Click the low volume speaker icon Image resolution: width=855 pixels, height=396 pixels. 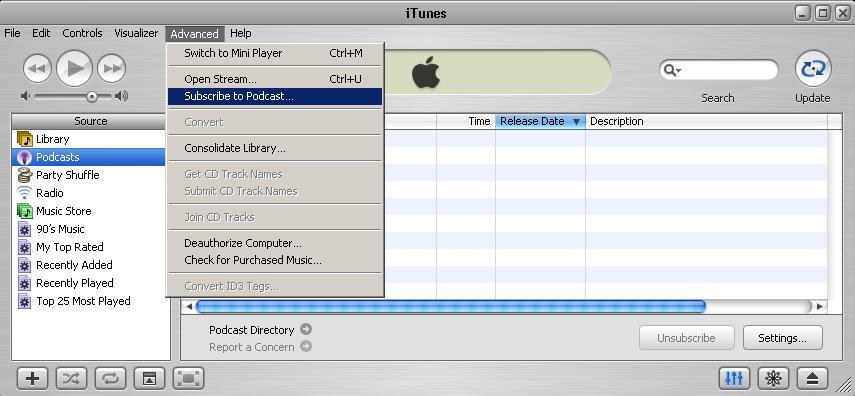coord(25,97)
